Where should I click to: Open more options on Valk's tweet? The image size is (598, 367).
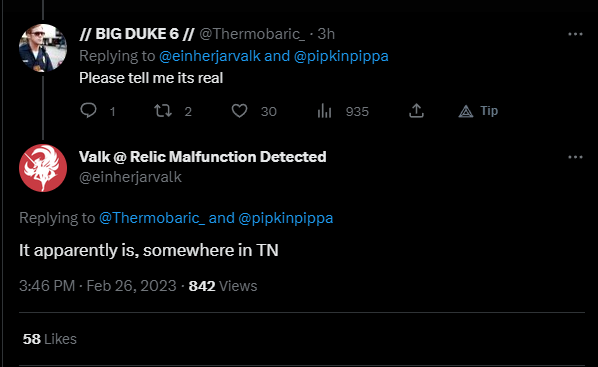pyautogui.click(x=575, y=157)
